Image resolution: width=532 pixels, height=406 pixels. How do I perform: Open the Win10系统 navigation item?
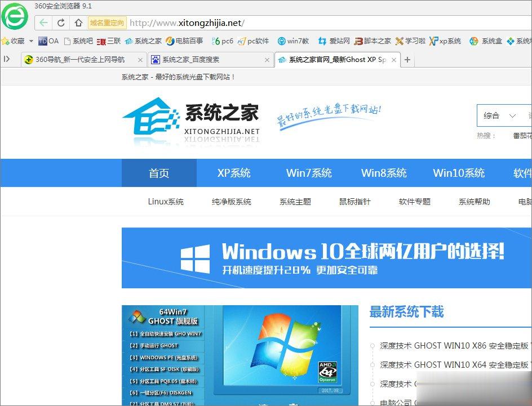tap(459, 173)
